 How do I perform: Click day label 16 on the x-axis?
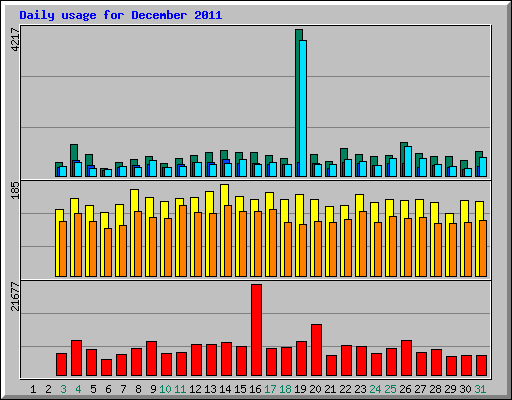click(x=255, y=389)
